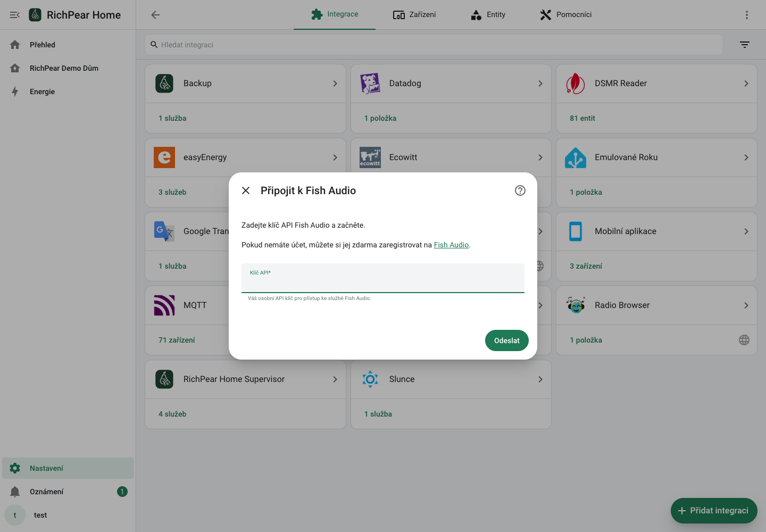Close the Fish Audio dialog
Screen dimensions: 766x532
click(246, 190)
